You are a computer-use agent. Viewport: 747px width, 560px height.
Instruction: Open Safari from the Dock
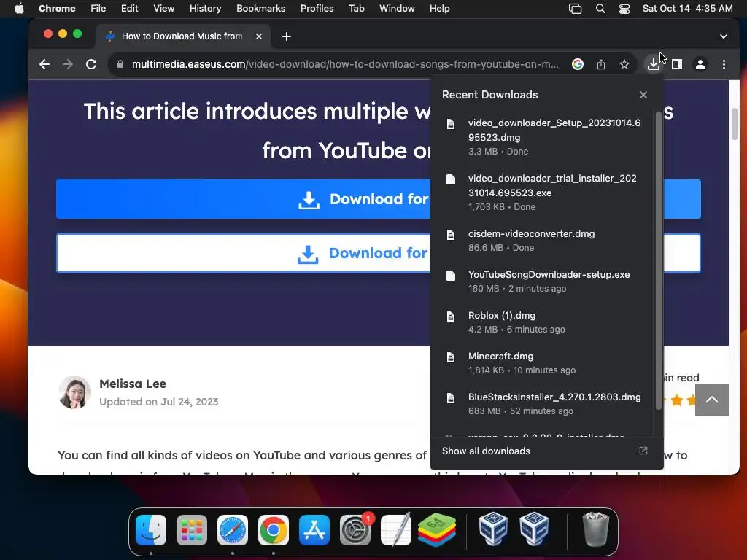[x=233, y=530]
